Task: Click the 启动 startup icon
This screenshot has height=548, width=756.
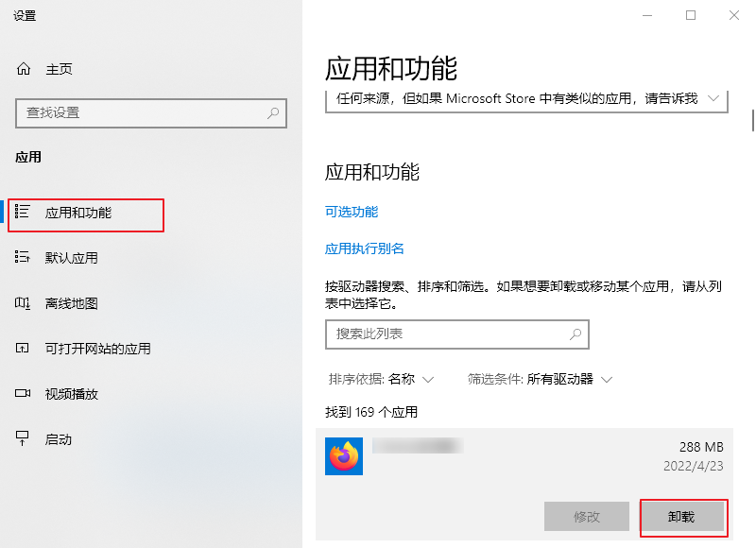Action: (x=22, y=438)
